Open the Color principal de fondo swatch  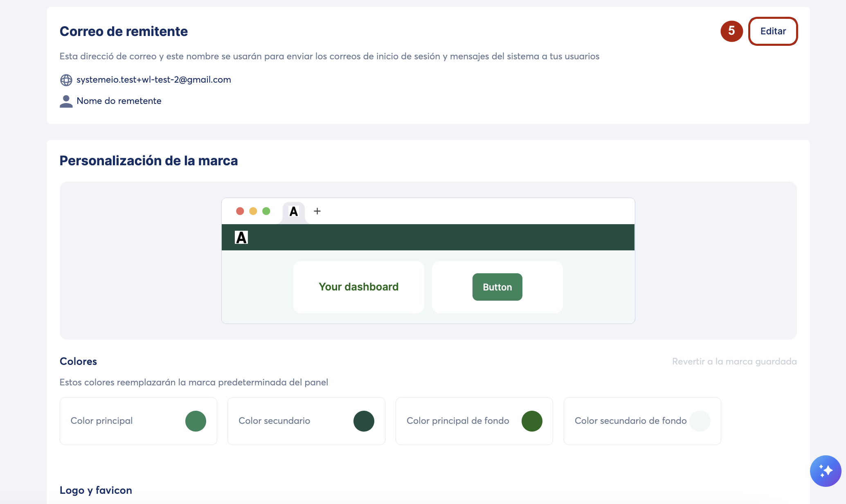tap(532, 421)
